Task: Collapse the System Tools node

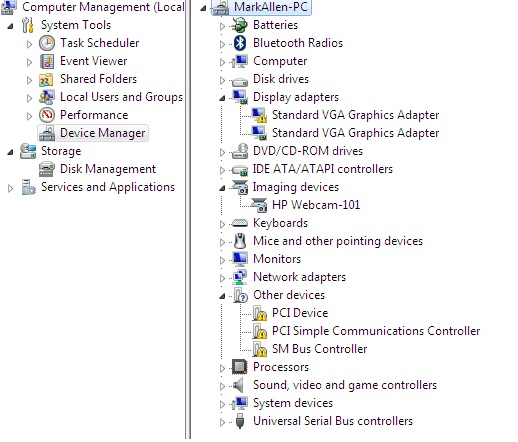Action: click(x=10, y=26)
